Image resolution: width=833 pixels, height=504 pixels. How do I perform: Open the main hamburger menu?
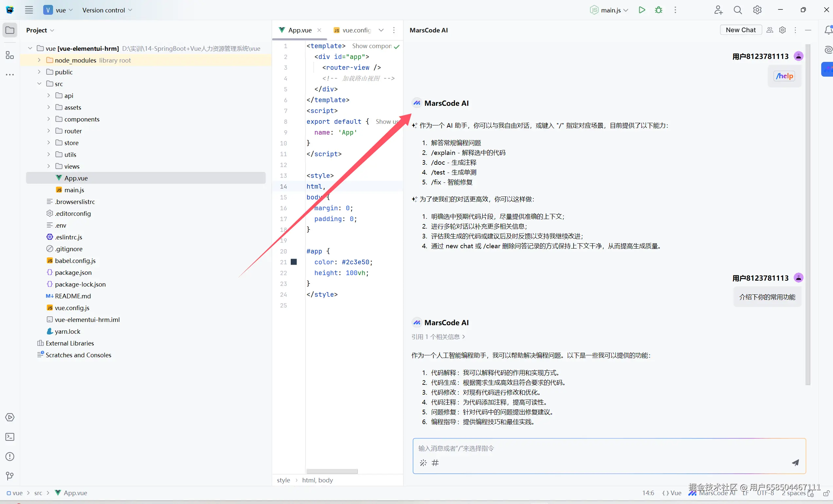tap(29, 10)
